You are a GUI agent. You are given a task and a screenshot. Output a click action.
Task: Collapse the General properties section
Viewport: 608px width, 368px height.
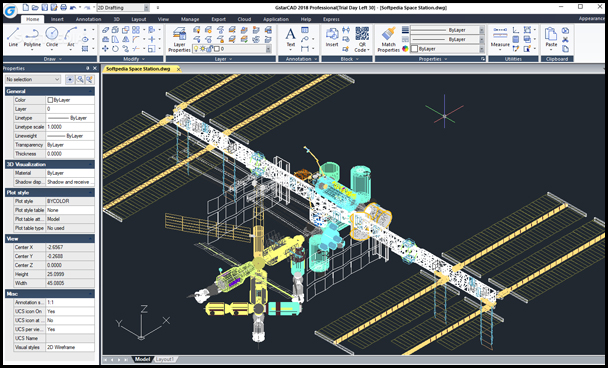tap(91, 91)
